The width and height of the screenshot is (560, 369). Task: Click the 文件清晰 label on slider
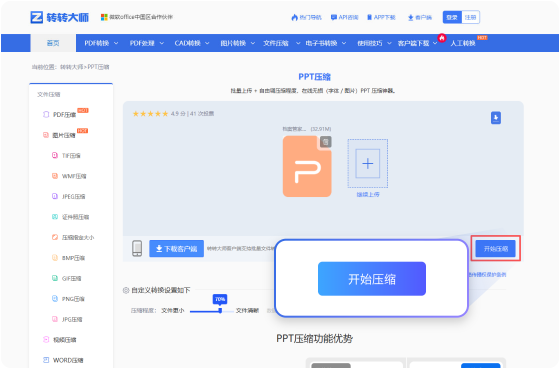pos(247,310)
